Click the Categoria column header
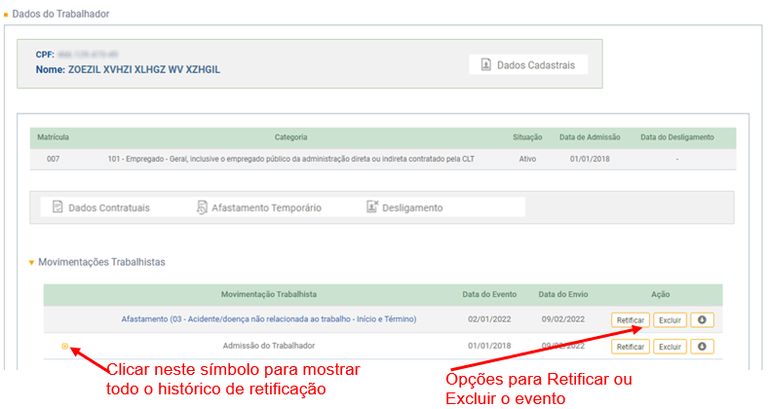This screenshot has height=409, width=768. [291, 137]
